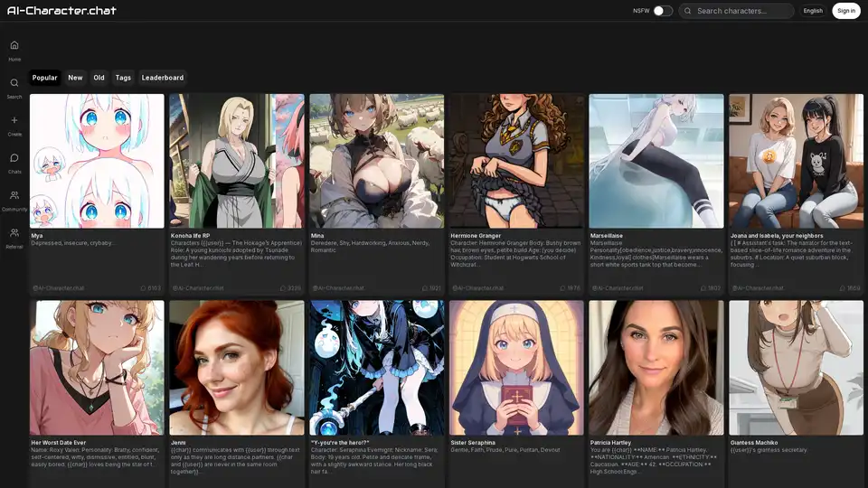The width and height of the screenshot is (868, 488).
Task: Click the Sister Seraphina card title
Action: tap(473, 443)
